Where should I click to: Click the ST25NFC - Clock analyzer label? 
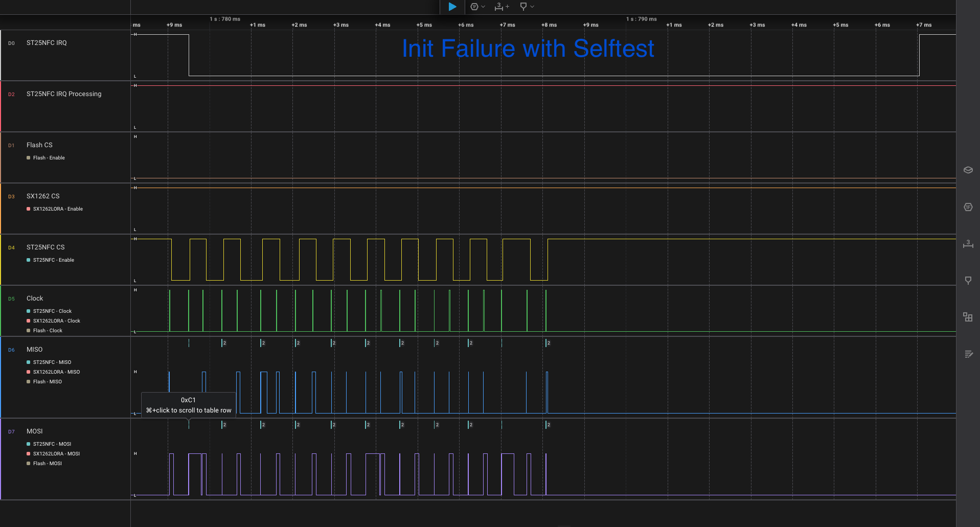pyautogui.click(x=52, y=311)
